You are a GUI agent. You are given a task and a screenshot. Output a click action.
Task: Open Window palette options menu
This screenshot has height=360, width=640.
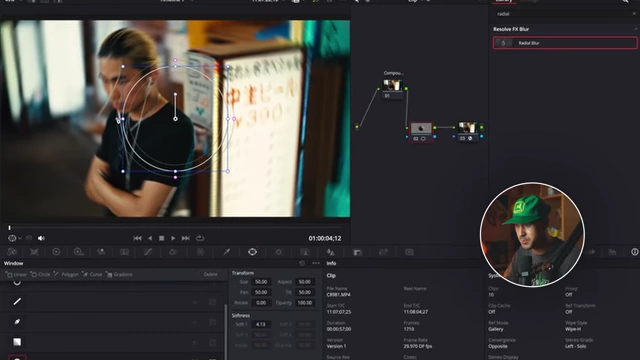(x=316, y=263)
